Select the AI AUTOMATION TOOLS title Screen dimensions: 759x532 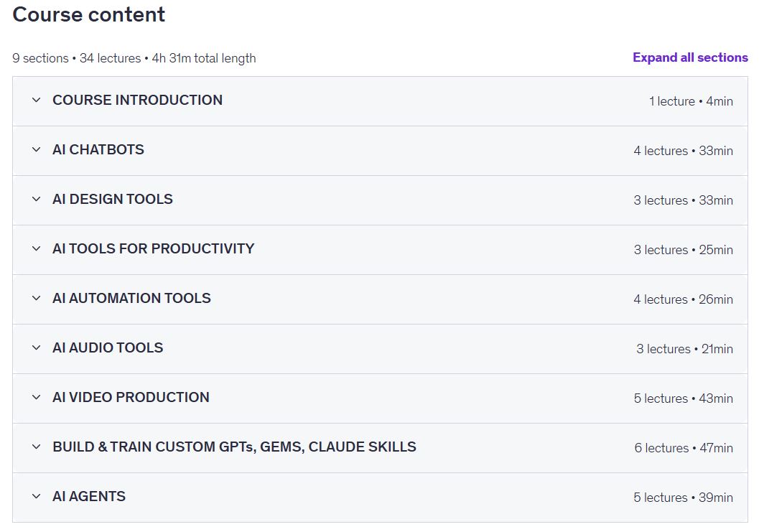131,298
